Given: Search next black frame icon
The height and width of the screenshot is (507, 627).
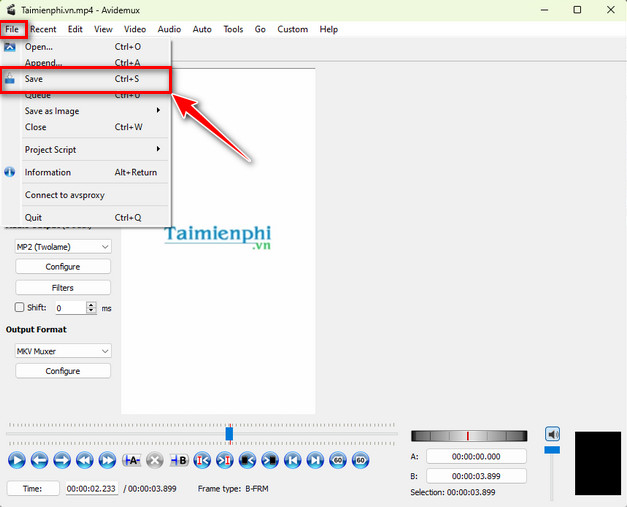Looking at the screenshot, I should pos(270,460).
